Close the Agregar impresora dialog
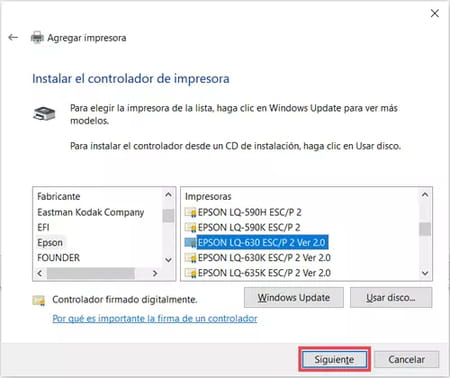 pyautogui.click(x=434, y=13)
